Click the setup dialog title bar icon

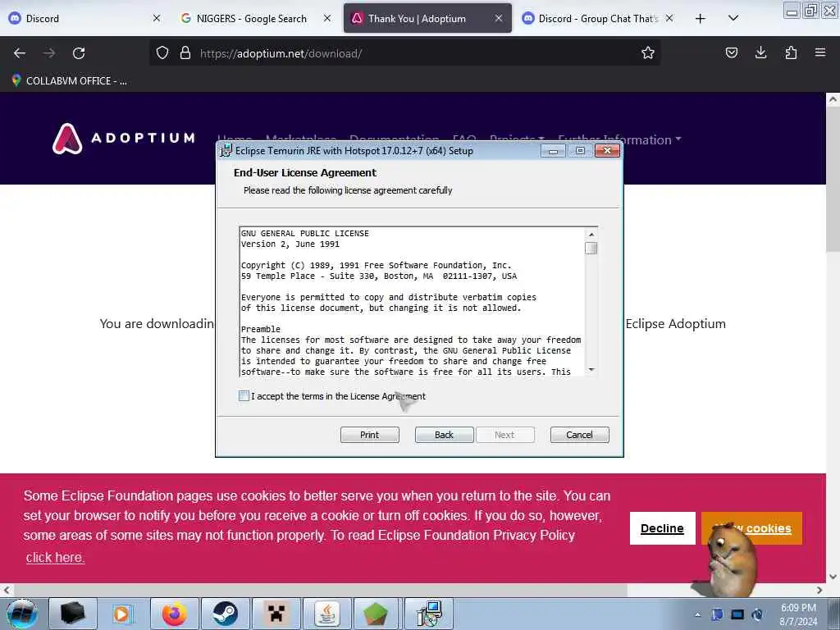(x=226, y=151)
